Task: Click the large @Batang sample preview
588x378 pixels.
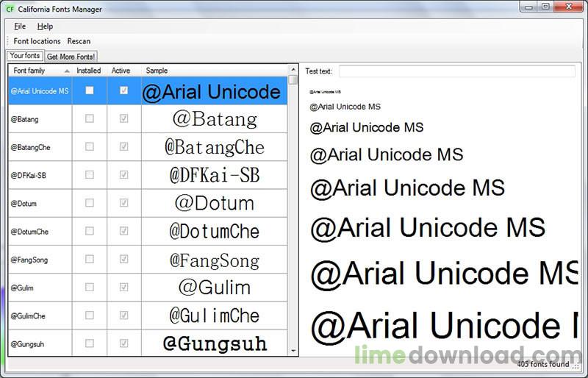Action: (215, 119)
